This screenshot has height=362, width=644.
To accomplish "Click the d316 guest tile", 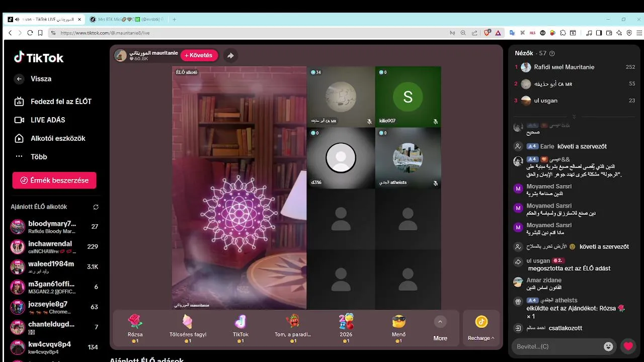I will click(x=341, y=158).
